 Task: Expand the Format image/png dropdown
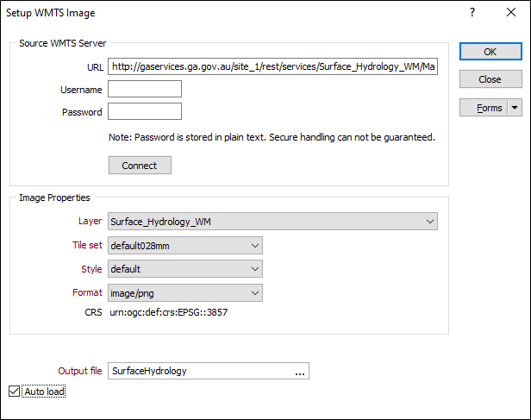click(x=185, y=293)
